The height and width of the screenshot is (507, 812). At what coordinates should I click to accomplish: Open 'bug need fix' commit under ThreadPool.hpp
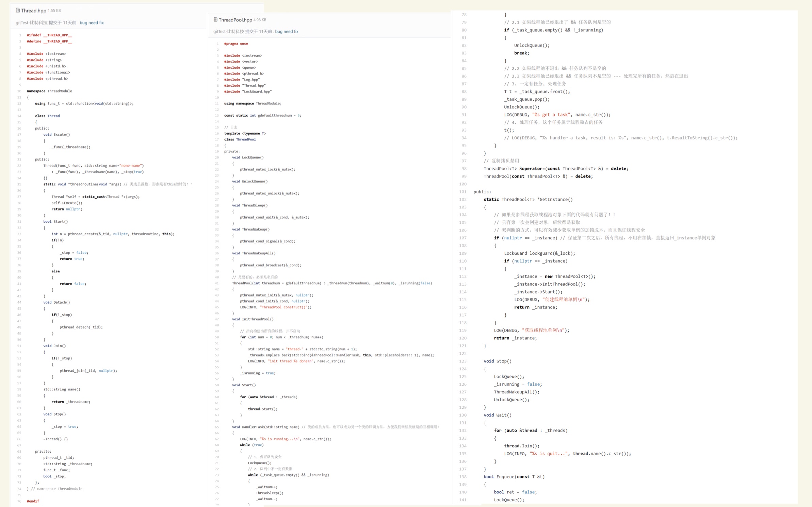287,31
